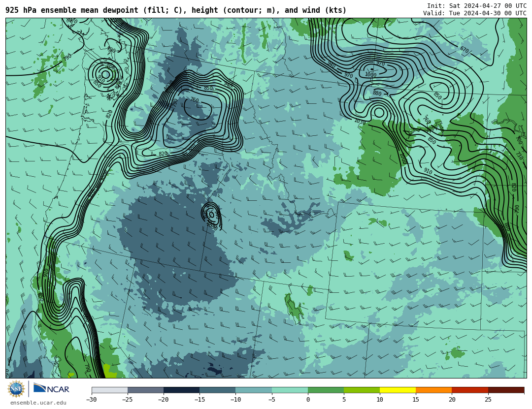This screenshot has height=409, width=532.
Task: Click the yellow 10 to 15 swatch
Action: 398,390
